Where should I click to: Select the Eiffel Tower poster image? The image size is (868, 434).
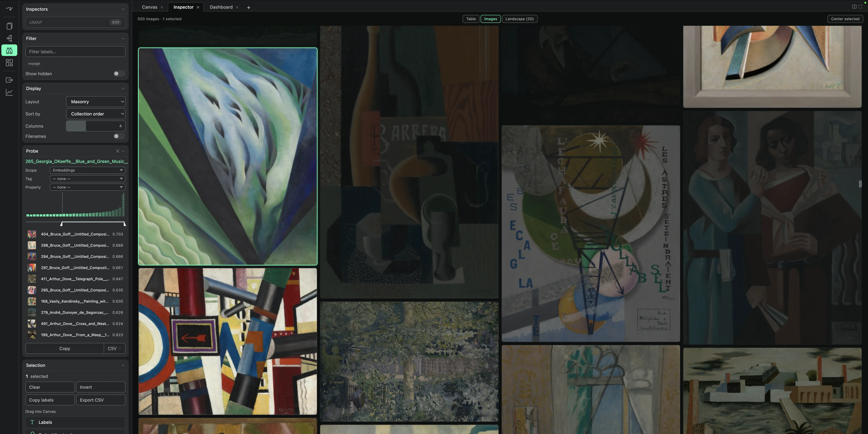tap(591, 233)
